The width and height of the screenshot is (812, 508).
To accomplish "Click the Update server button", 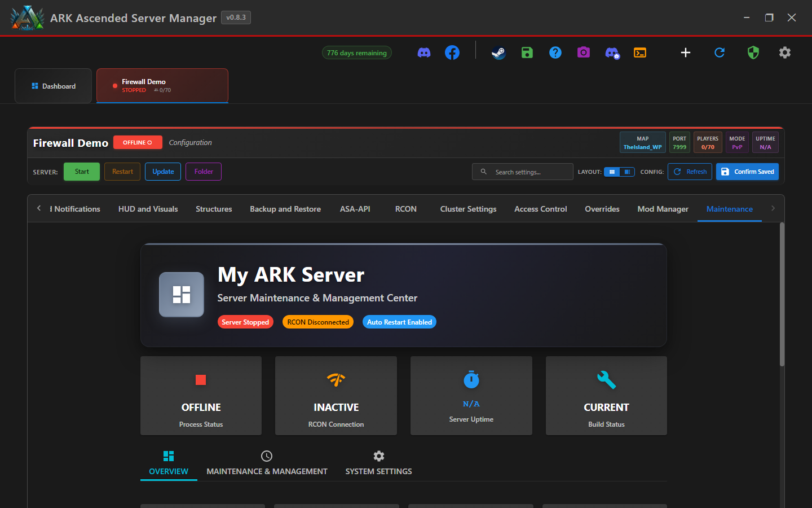I will (x=163, y=172).
